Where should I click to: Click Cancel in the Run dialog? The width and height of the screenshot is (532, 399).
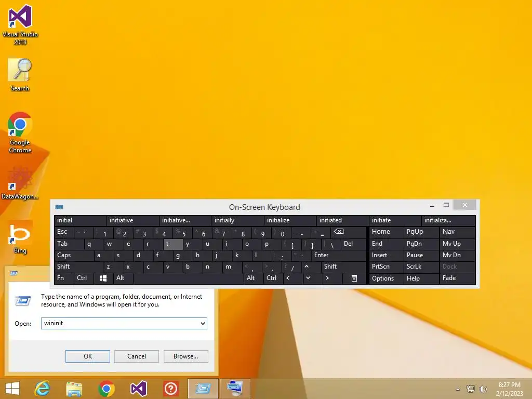(137, 356)
